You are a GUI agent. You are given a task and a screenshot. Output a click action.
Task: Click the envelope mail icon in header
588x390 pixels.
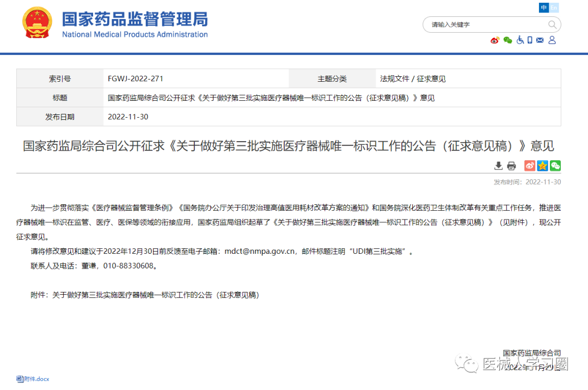click(540, 40)
